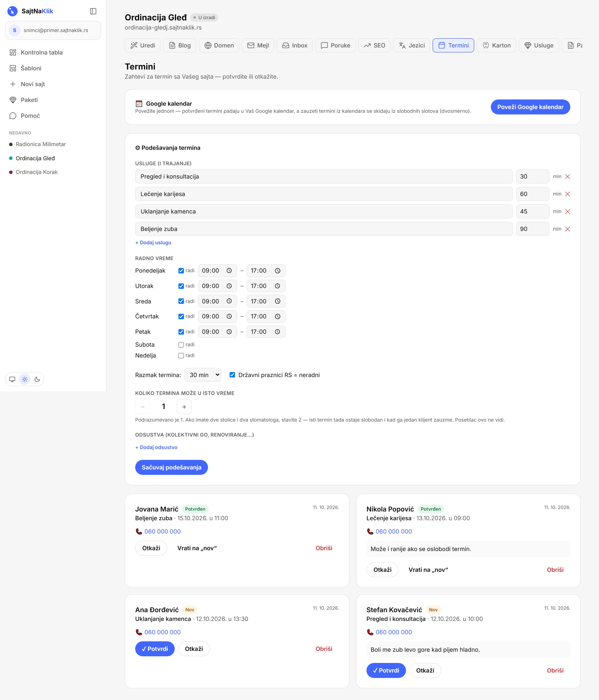Screen dimensions: 599x700
Task: Decrease simultaneous appointments with minus
Action: (x=142, y=407)
